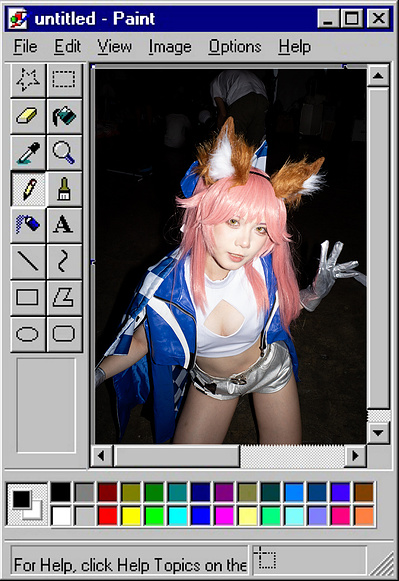
Task: Click the vertical scrollbar up arrow
Action: pyautogui.click(x=378, y=76)
